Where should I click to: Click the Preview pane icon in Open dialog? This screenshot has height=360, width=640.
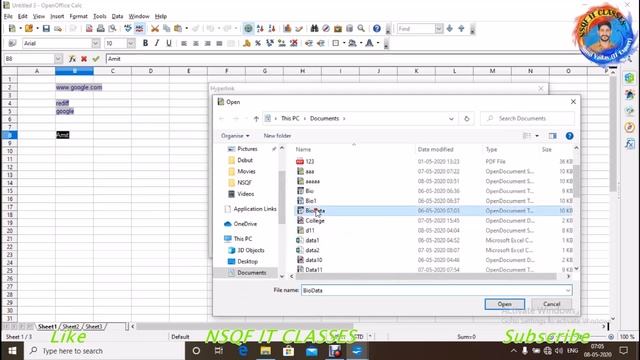(x=553, y=136)
